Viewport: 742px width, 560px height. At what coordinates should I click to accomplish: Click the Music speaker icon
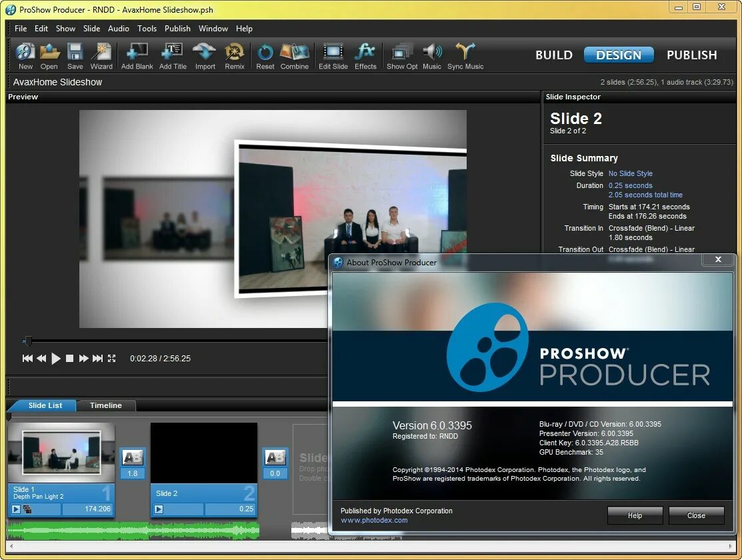pos(431,56)
